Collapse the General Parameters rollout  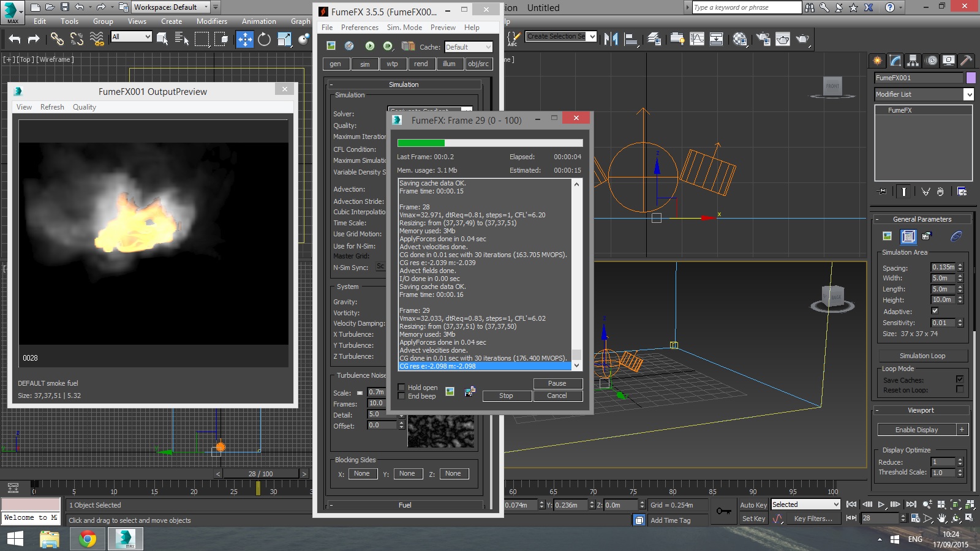coord(922,219)
